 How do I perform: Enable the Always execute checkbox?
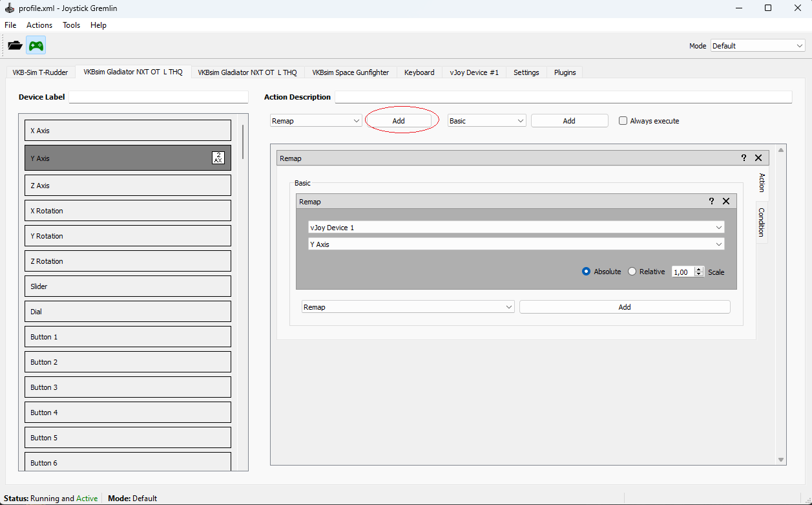[623, 121]
